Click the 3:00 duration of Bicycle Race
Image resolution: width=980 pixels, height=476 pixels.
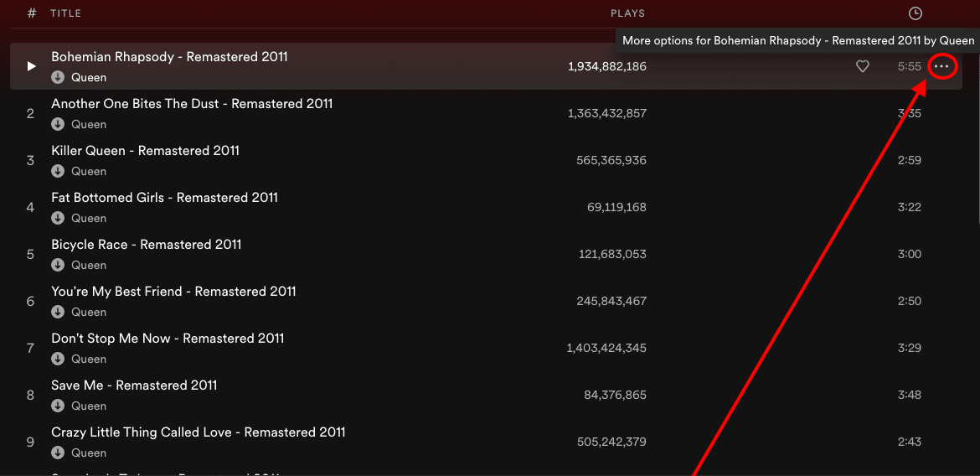click(910, 254)
